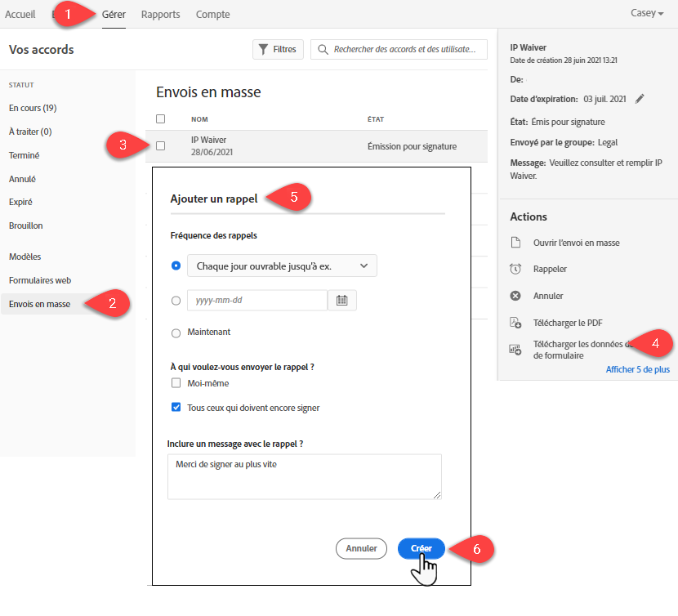Click the search magnifier icon
This screenshot has width=678, height=616.
(323, 50)
